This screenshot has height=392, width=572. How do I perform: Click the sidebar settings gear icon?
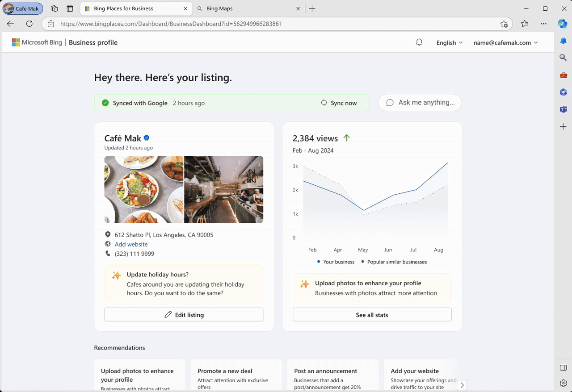pyautogui.click(x=563, y=383)
